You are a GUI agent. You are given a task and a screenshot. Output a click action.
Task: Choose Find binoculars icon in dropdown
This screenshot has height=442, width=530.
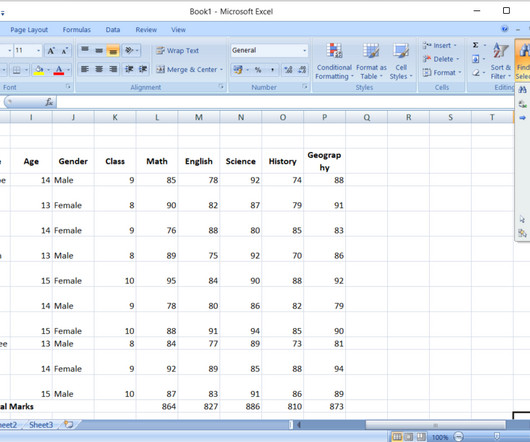click(523, 90)
